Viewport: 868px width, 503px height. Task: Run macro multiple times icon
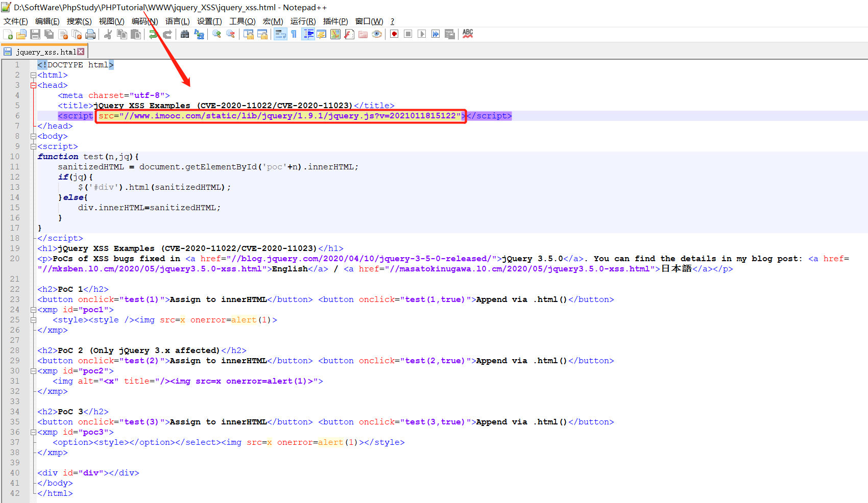click(x=436, y=34)
